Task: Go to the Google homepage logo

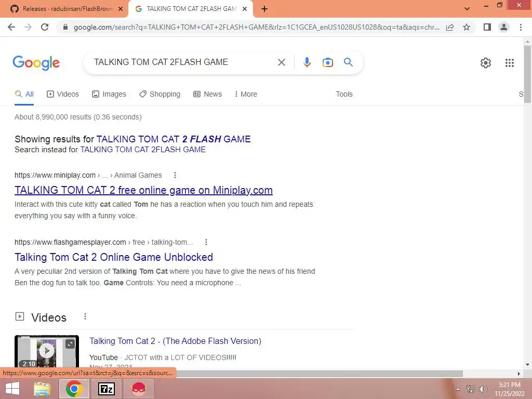Action: pos(36,63)
